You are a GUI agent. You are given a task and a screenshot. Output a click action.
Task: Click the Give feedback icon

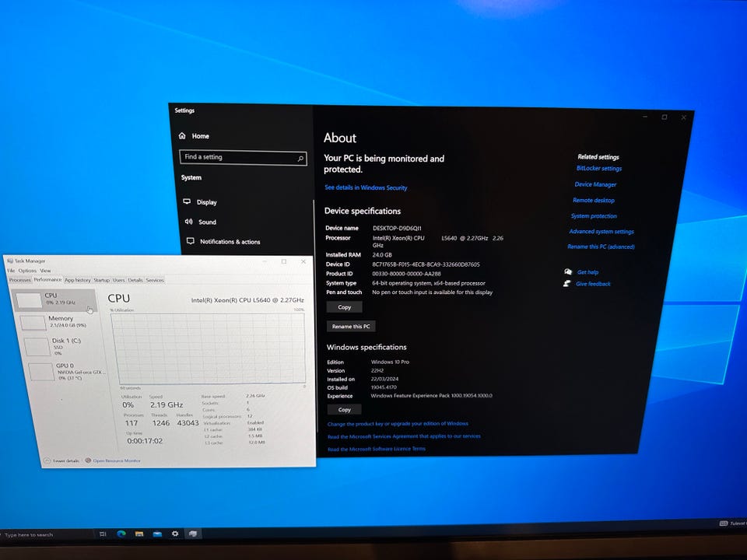coord(566,284)
